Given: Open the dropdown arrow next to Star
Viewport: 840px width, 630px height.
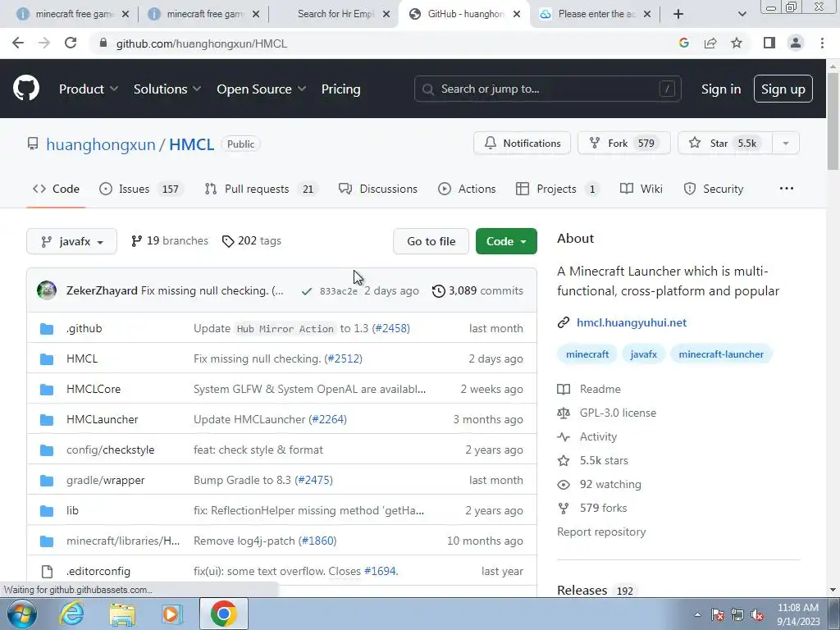Looking at the screenshot, I should [786, 143].
